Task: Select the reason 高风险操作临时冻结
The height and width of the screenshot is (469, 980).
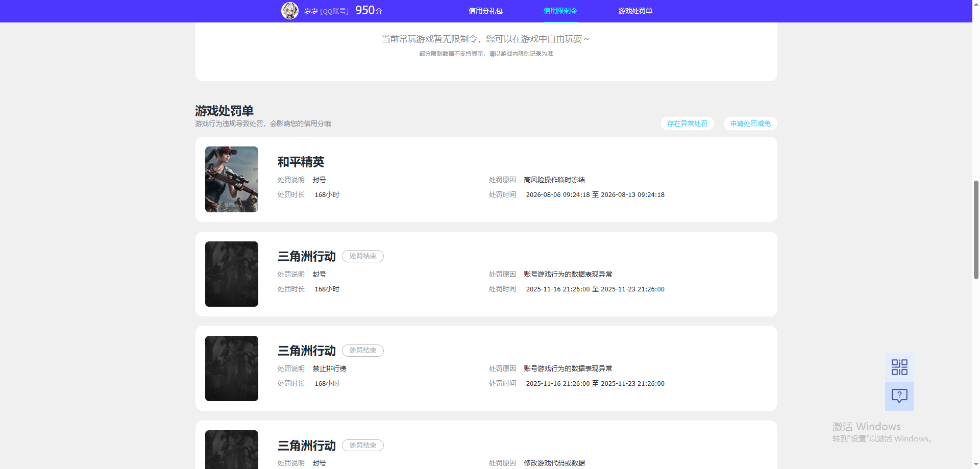Action: [554, 180]
